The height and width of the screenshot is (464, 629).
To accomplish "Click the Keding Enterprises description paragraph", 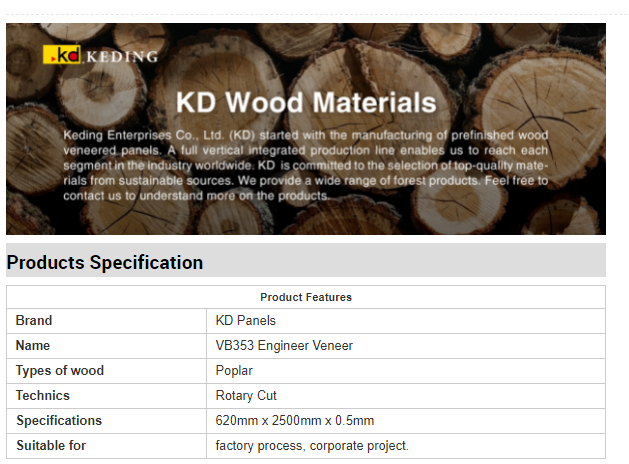I will click(x=305, y=165).
